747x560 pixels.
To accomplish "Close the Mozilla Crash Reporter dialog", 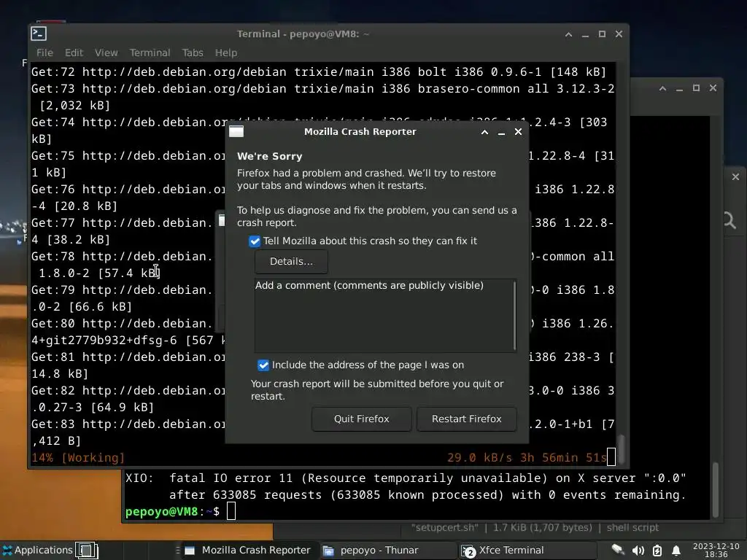I will tap(519, 132).
